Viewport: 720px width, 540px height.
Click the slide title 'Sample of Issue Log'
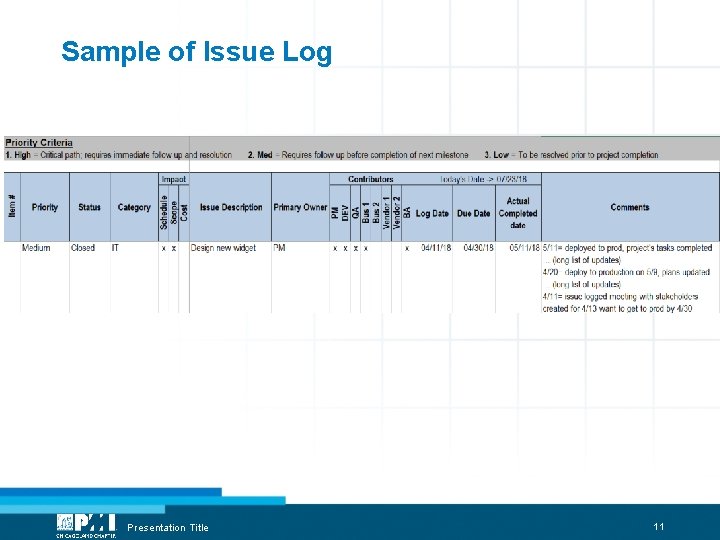tap(197, 52)
